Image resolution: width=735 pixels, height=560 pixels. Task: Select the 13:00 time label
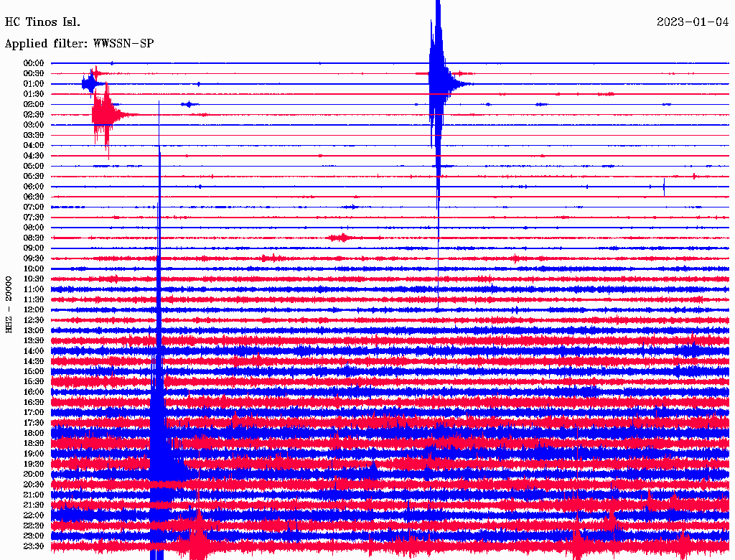click(34, 331)
